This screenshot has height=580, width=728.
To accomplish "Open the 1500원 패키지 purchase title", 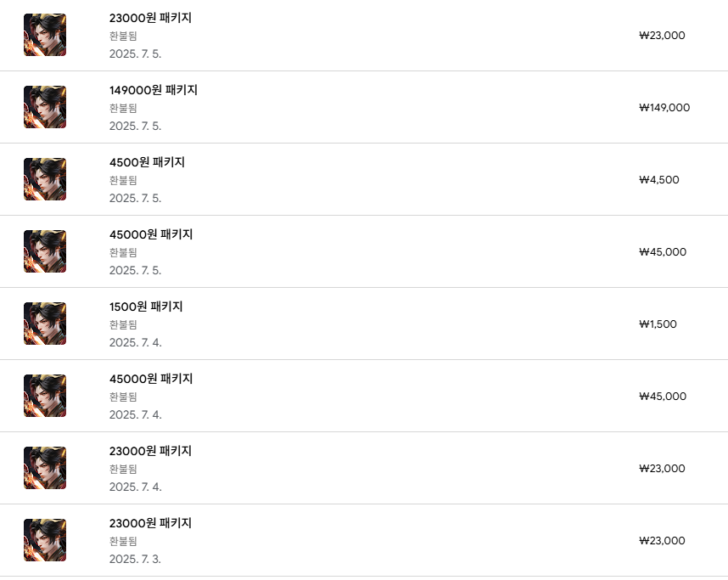I will click(x=146, y=307).
